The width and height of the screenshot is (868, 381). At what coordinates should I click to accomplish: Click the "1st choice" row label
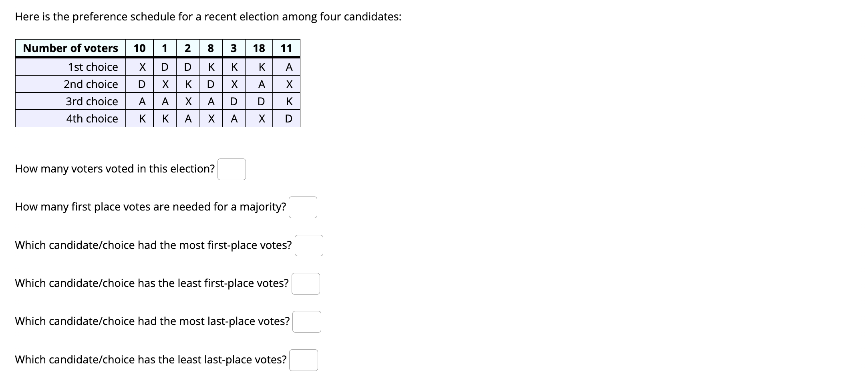click(x=93, y=67)
